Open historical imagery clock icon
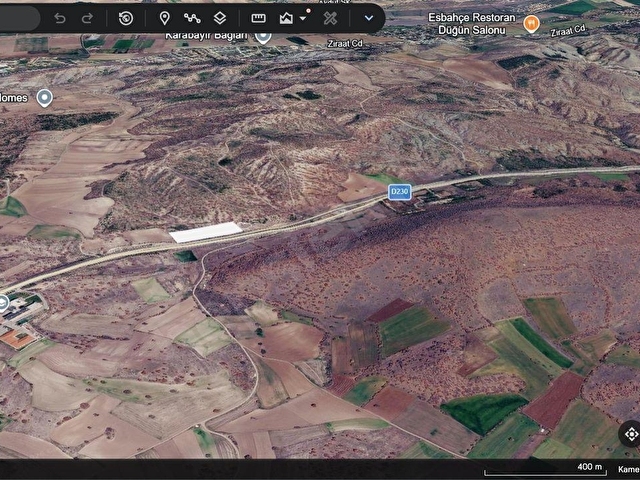 [x=126, y=18]
